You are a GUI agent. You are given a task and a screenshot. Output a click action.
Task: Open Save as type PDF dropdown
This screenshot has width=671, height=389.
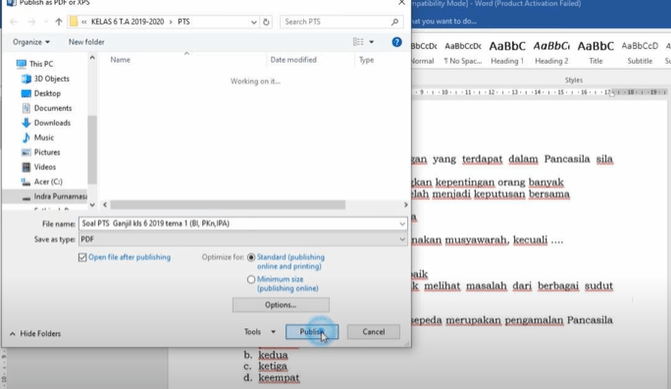pos(243,239)
